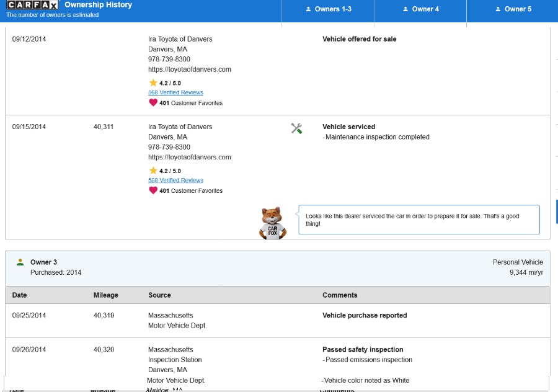
Task: Click phone 978-739-8300 in 09/12/2014 entry
Action: point(169,59)
